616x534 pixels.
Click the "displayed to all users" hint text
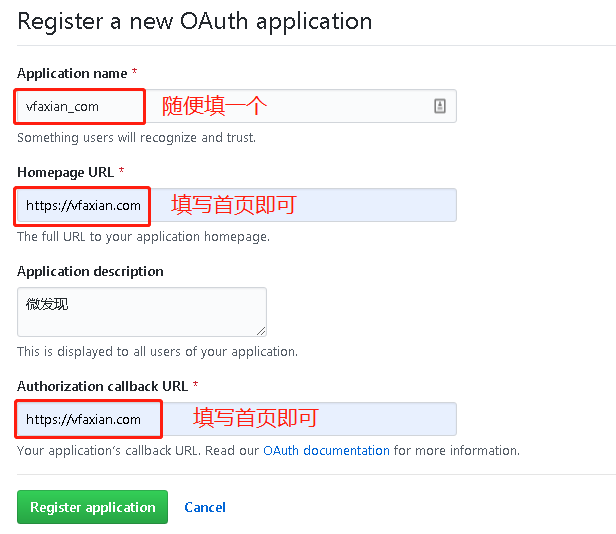click(x=157, y=352)
